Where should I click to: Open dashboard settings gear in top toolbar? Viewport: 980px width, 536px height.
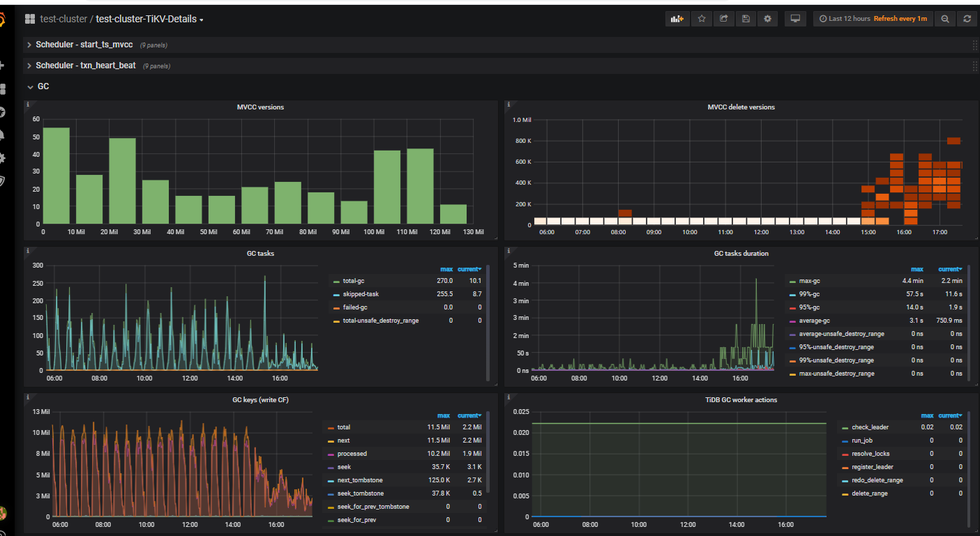pyautogui.click(x=768, y=19)
